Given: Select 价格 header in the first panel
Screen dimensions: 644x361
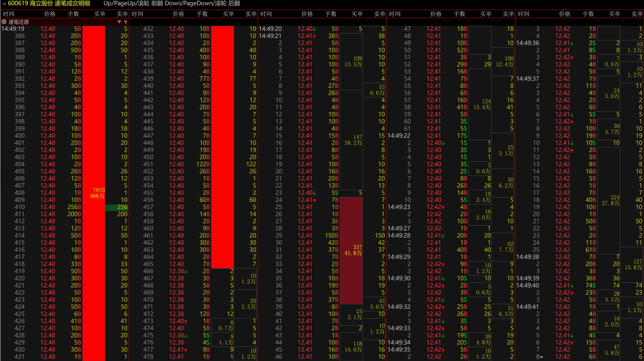Looking at the screenshot, I should point(50,14).
